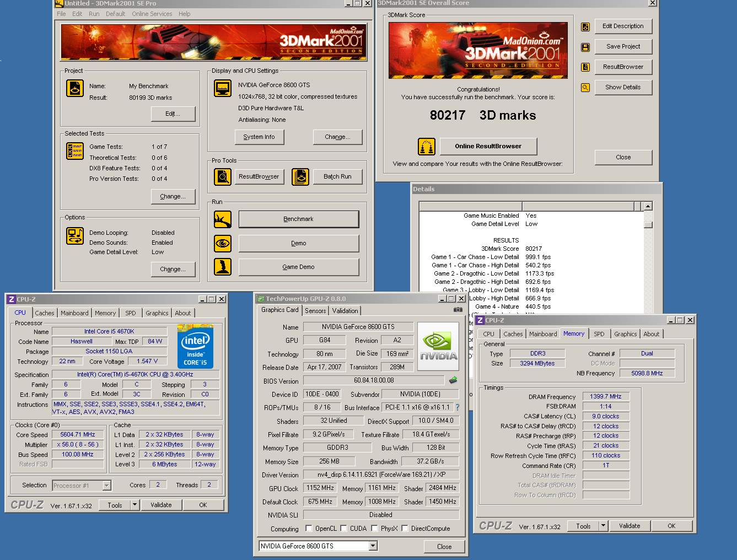Click the ResultBrowser magnifier icon in Pro Tools
Viewport: 737px width, 560px height.
223,177
